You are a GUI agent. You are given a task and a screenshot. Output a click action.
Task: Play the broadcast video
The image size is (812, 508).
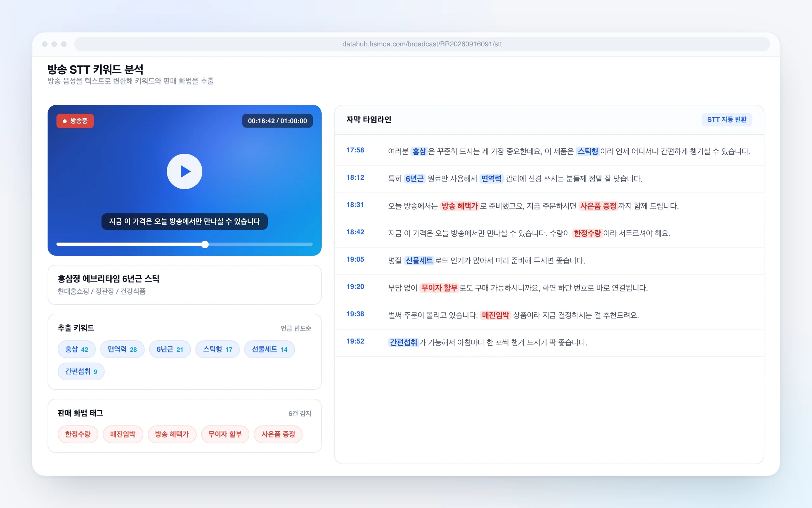[x=184, y=171]
